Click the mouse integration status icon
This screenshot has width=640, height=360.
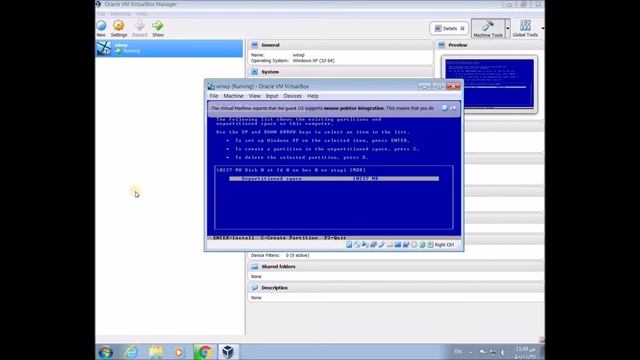(422, 244)
